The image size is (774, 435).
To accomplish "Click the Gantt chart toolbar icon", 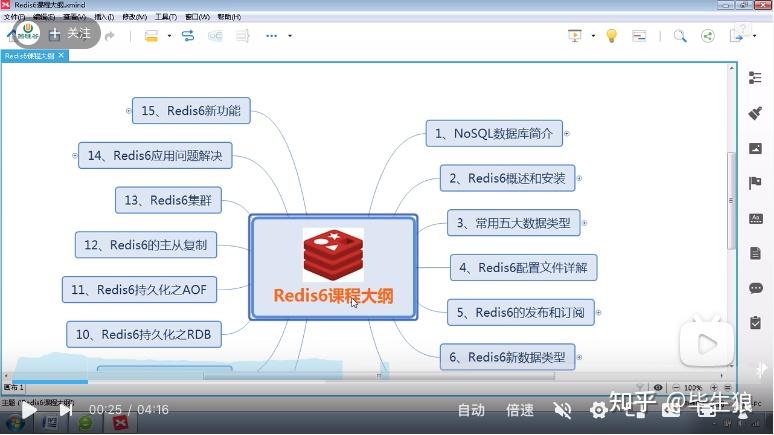I will click(639, 36).
